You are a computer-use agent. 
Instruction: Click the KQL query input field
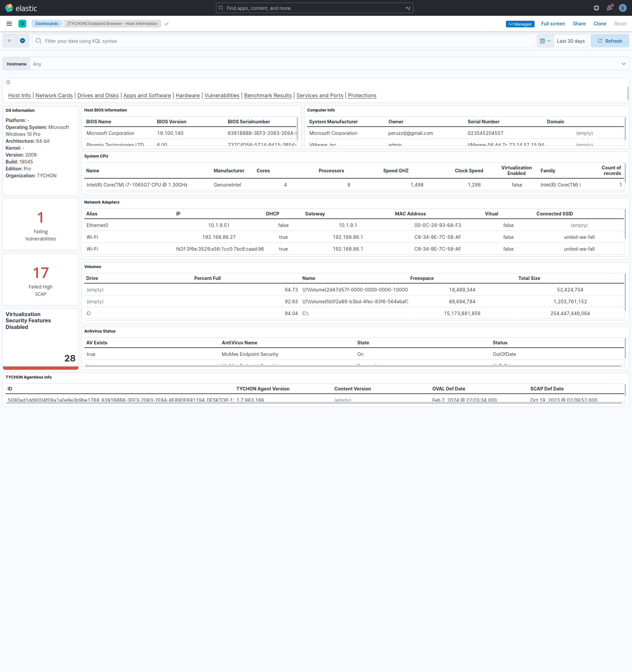(x=283, y=41)
